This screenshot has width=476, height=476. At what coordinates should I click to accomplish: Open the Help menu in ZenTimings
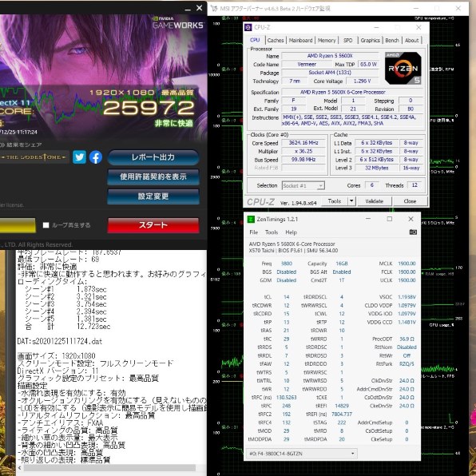[x=291, y=232]
